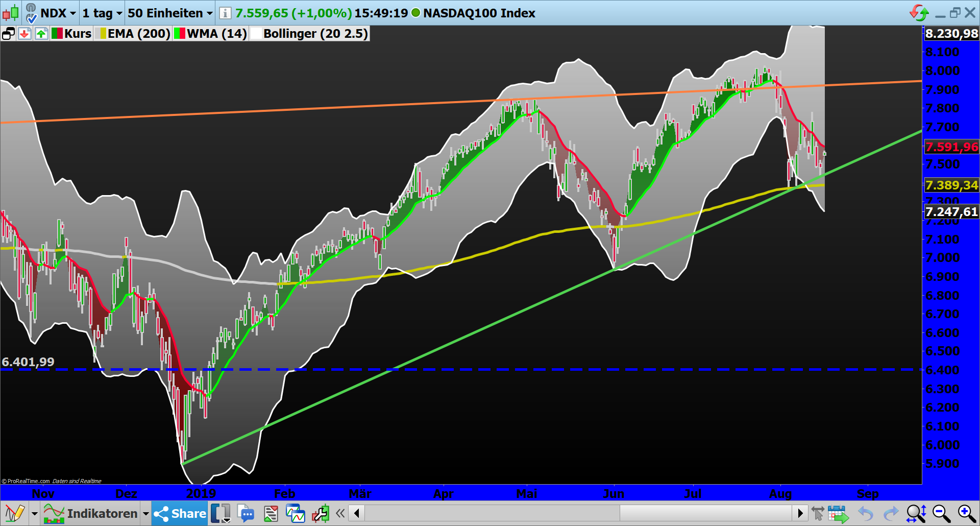Screen dimensions: 980x526
Task: Click the horizontal time scrollbar thumb
Action: (x=706, y=513)
